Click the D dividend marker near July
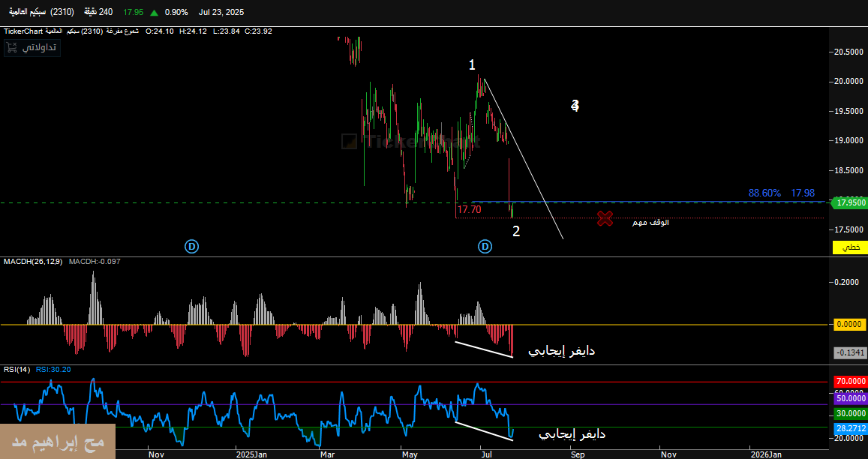 coord(485,247)
